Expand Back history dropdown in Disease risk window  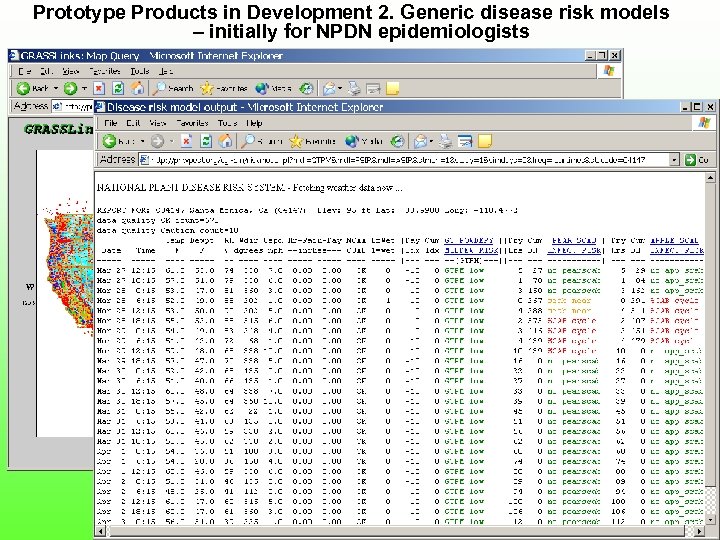pos(142,141)
